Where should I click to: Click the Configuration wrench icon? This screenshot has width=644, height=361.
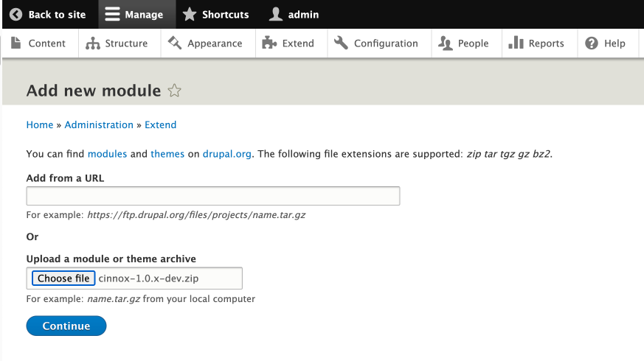click(341, 43)
